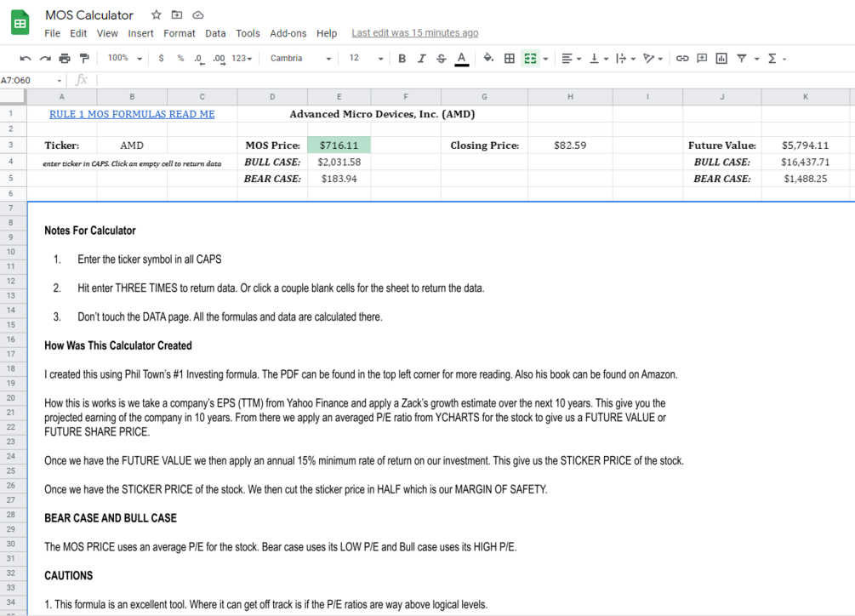Open the Insert menu
Screen dimensions: 855x616
140,33
